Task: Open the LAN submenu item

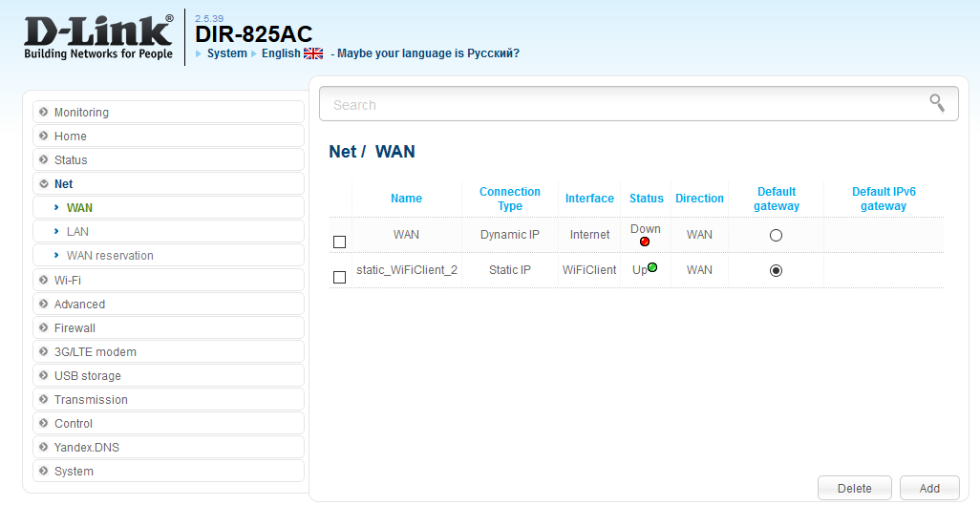Action: click(x=77, y=231)
